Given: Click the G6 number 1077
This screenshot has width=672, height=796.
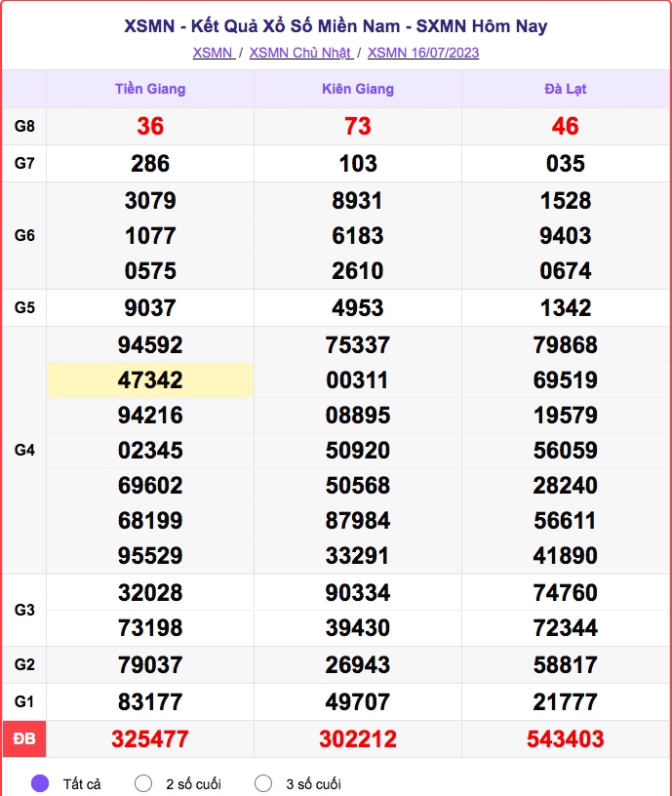Looking at the screenshot, I should 150,235.
